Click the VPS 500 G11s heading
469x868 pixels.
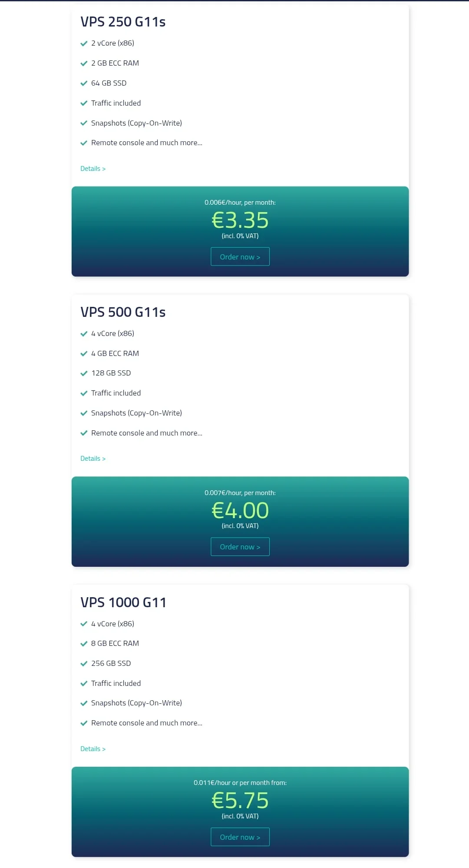[x=123, y=312]
